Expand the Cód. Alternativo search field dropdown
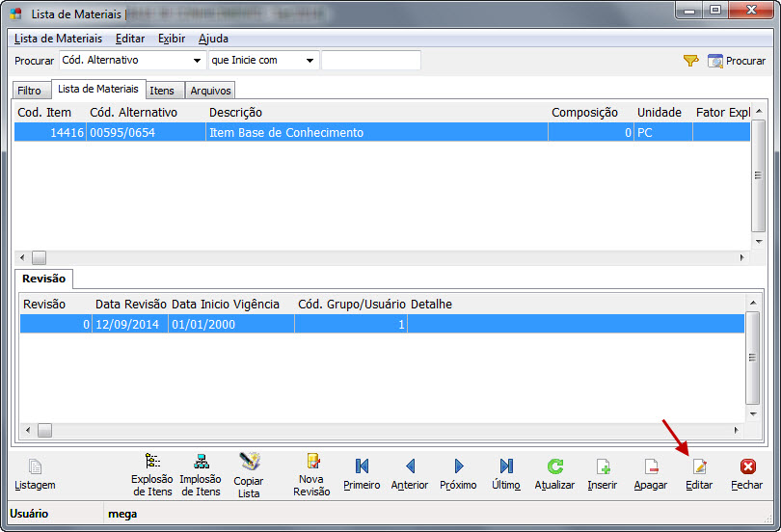 pos(198,61)
